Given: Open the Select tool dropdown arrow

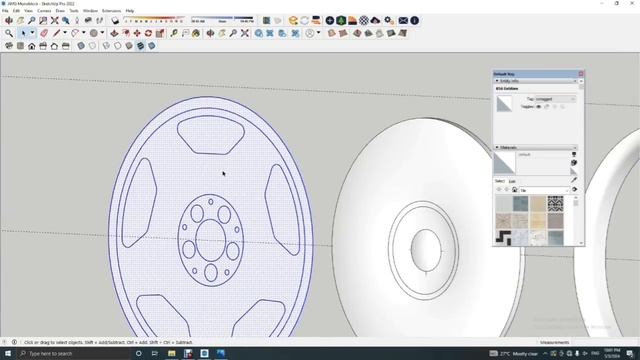Looking at the screenshot, I should (32, 33).
